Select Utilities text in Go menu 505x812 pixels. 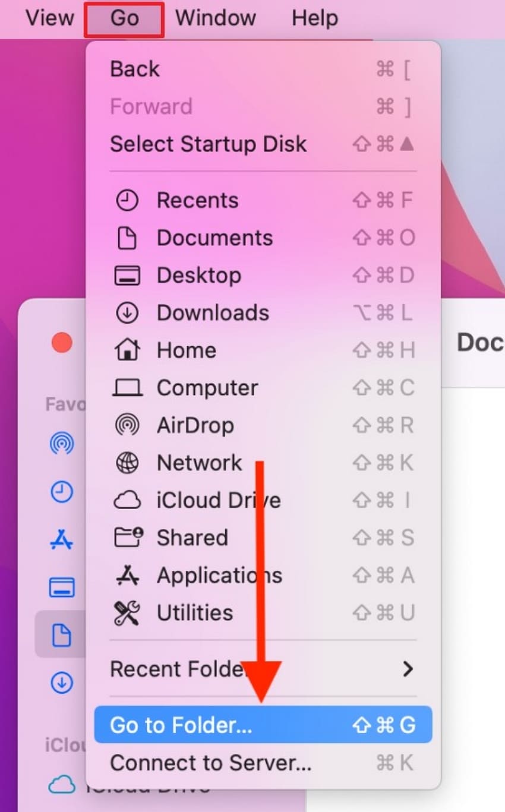[x=195, y=612]
